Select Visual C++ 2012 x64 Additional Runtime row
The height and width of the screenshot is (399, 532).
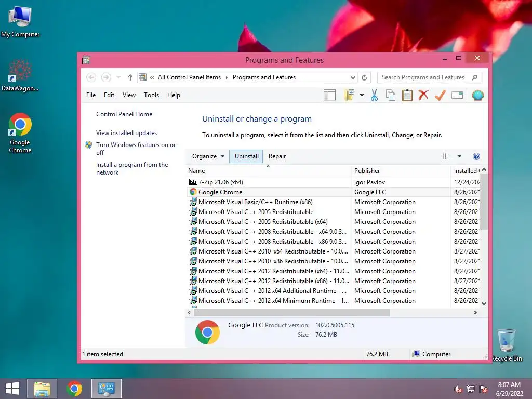tap(334, 291)
